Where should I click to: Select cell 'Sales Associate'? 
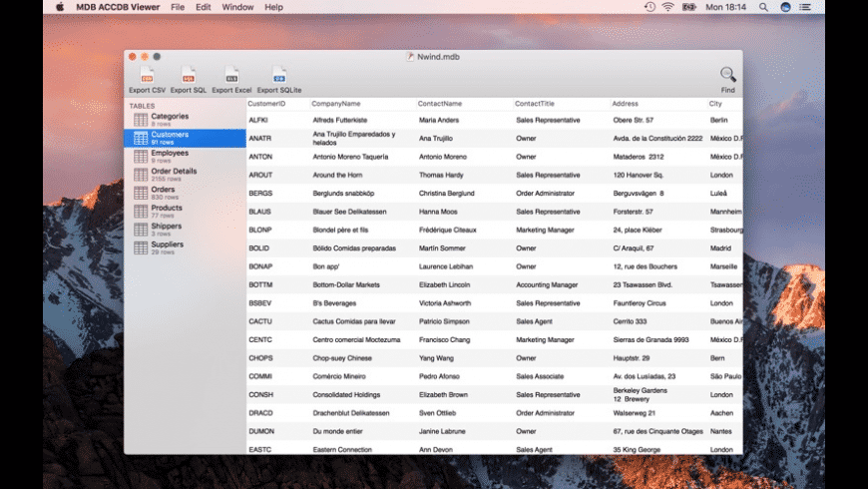pyautogui.click(x=540, y=376)
